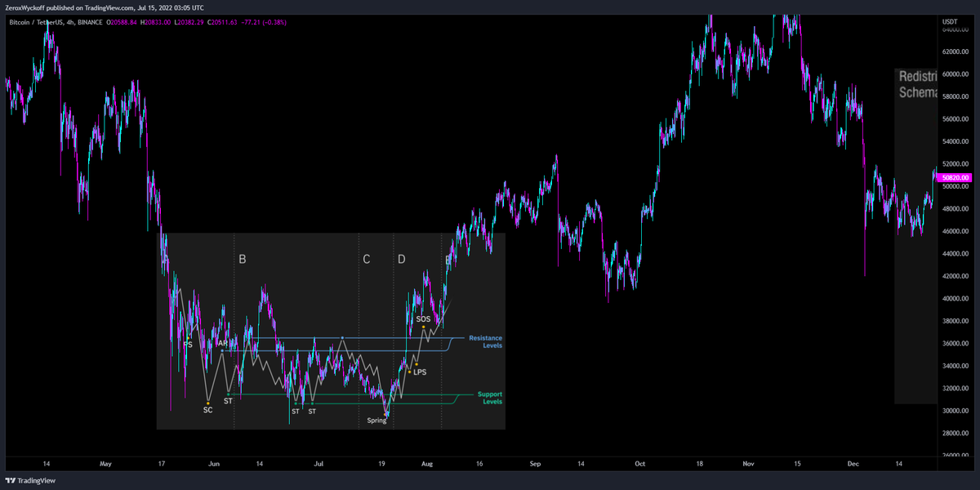Click the 17 date label on time axis

pyautogui.click(x=162, y=464)
